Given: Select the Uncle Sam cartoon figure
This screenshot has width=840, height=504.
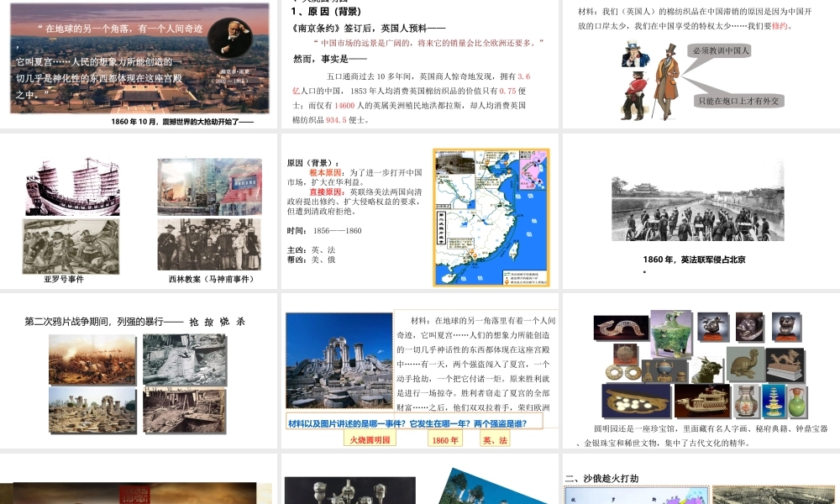Looking at the screenshot, I should pyautogui.click(x=635, y=54).
